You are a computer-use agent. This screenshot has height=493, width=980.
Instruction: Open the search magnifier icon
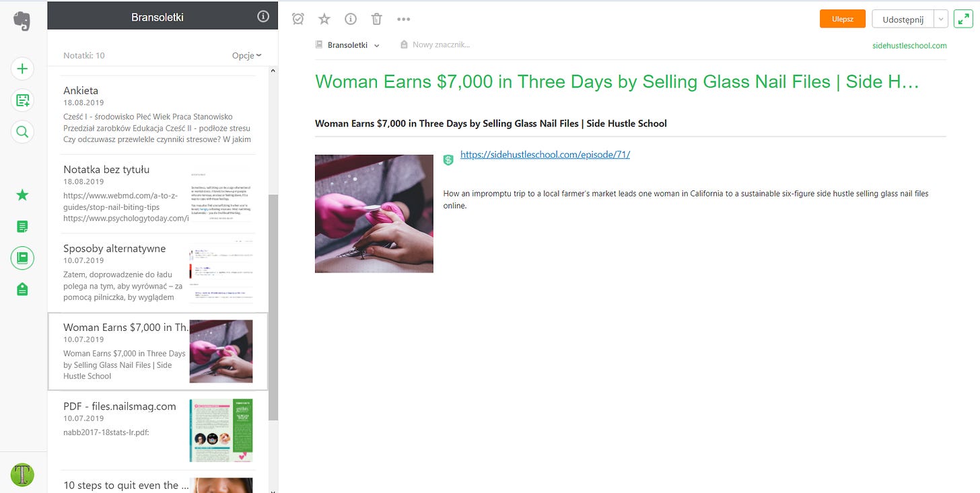tap(22, 132)
